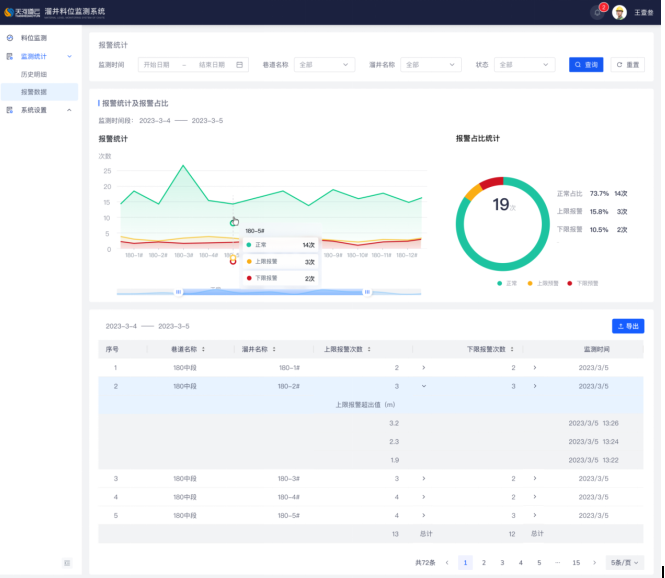The image size is (665, 578).
Task: Click the user avatar picture
Action: [x=619, y=13]
